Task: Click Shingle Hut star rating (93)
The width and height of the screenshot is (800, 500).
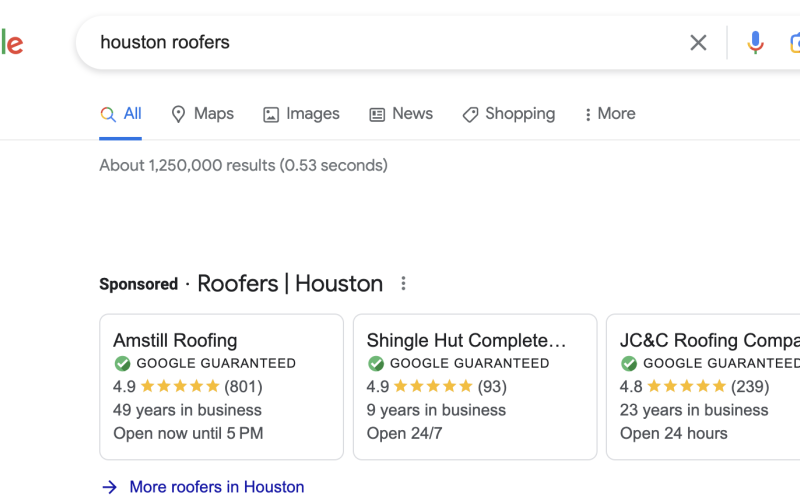Action: tap(437, 386)
